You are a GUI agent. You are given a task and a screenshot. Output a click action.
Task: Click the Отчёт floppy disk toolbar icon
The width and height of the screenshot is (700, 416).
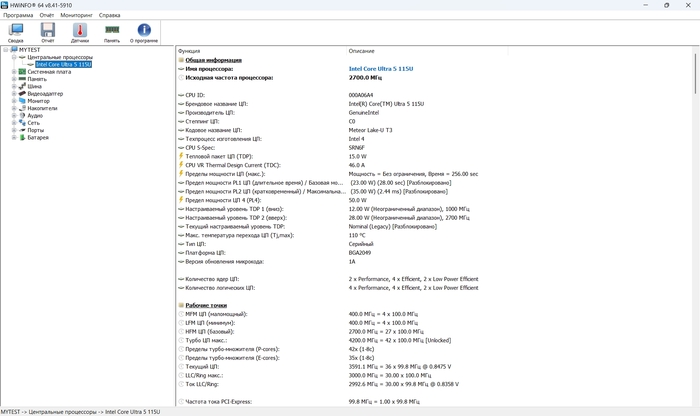coord(47,33)
